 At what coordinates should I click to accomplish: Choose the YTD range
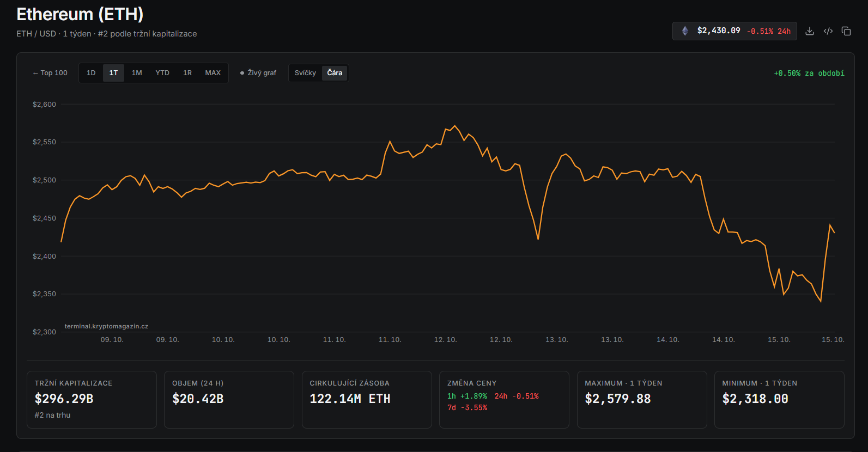(x=162, y=73)
